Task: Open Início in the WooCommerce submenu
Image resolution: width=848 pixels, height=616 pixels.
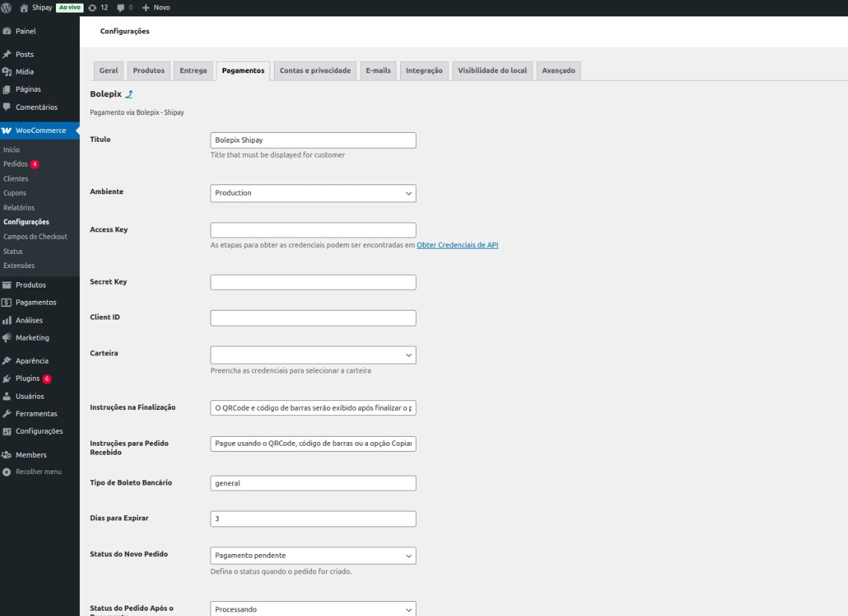Action: click(x=11, y=150)
